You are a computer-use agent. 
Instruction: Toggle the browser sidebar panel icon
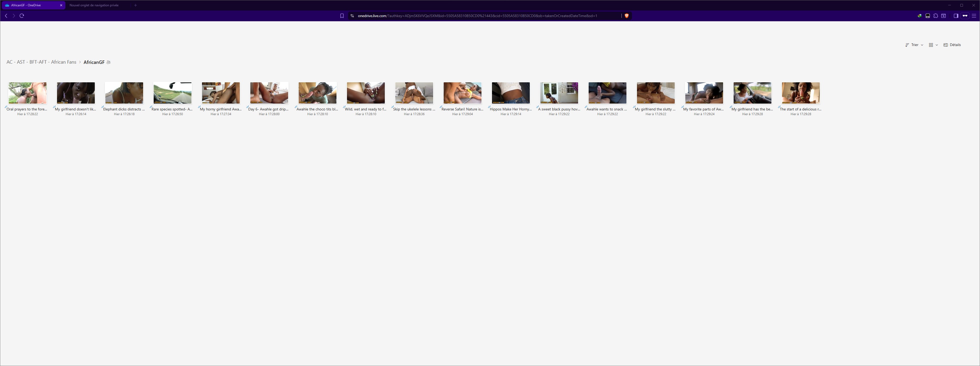[x=956, y=16]
